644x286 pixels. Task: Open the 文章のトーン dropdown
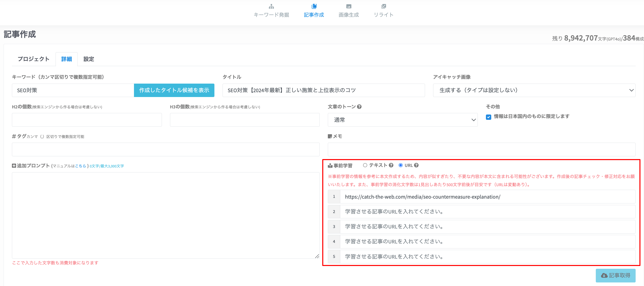click(x=402, y=120)
